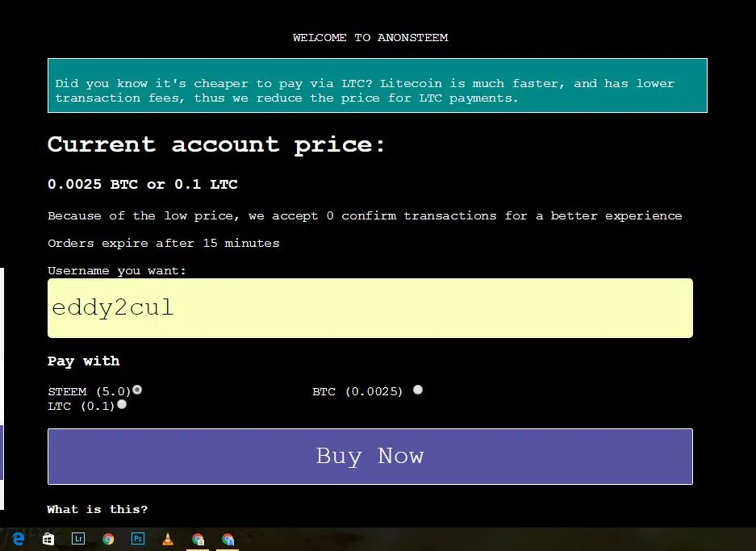The height and width of the screenshot is (551, 756).
Task: Open Microsoft Edge from the taskbar
Action: (18, 539)
